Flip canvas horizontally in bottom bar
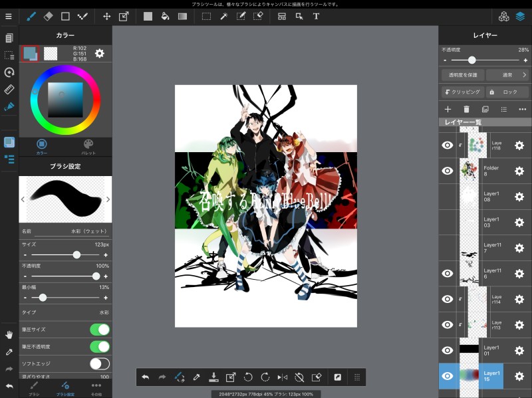 [282, 377]
